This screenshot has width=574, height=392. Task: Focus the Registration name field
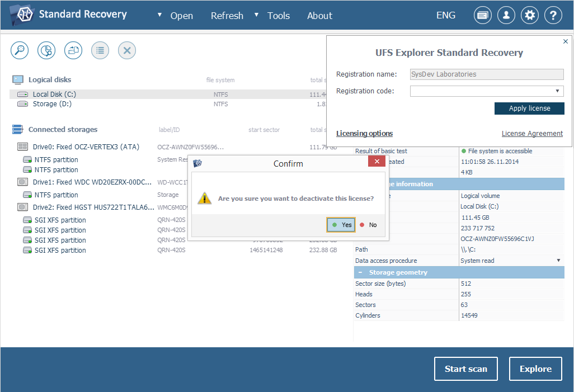[x=487, y=74]
